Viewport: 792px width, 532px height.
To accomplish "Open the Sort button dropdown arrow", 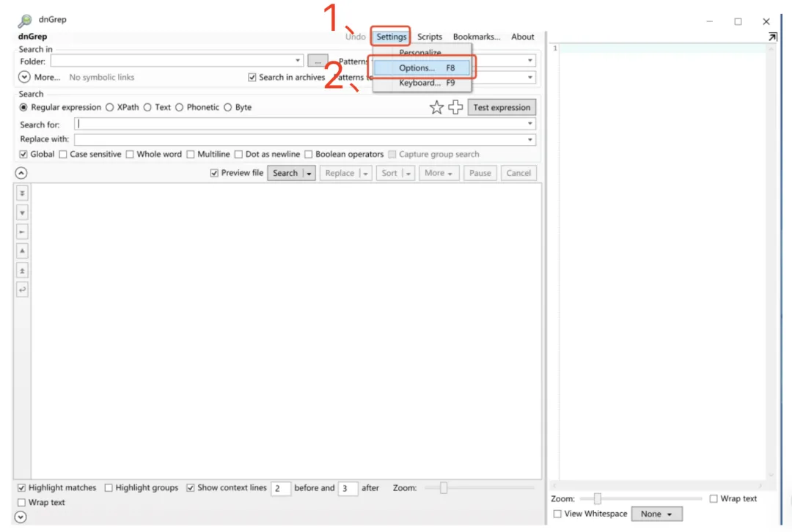I will pyautogui.click(x=408, y=173).
